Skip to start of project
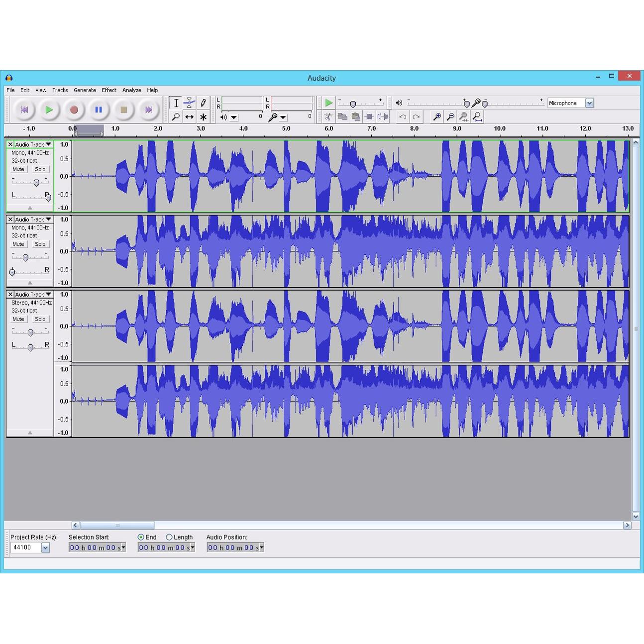 (x=24, y=109)
